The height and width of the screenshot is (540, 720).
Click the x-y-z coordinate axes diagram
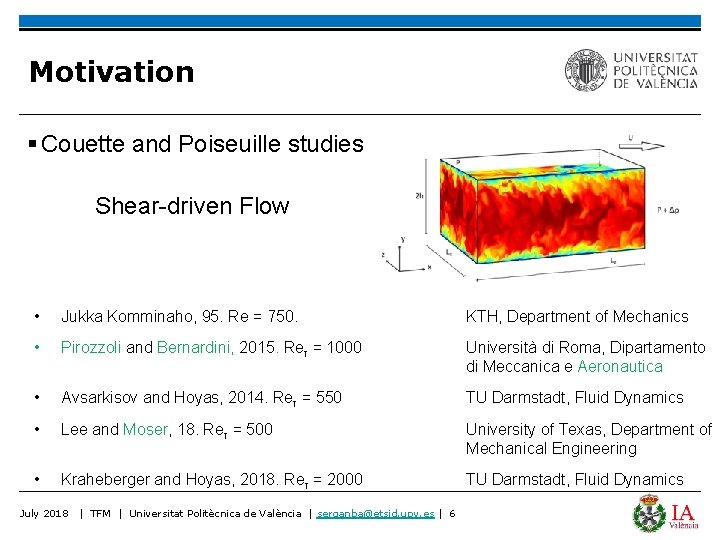[405, 255]
